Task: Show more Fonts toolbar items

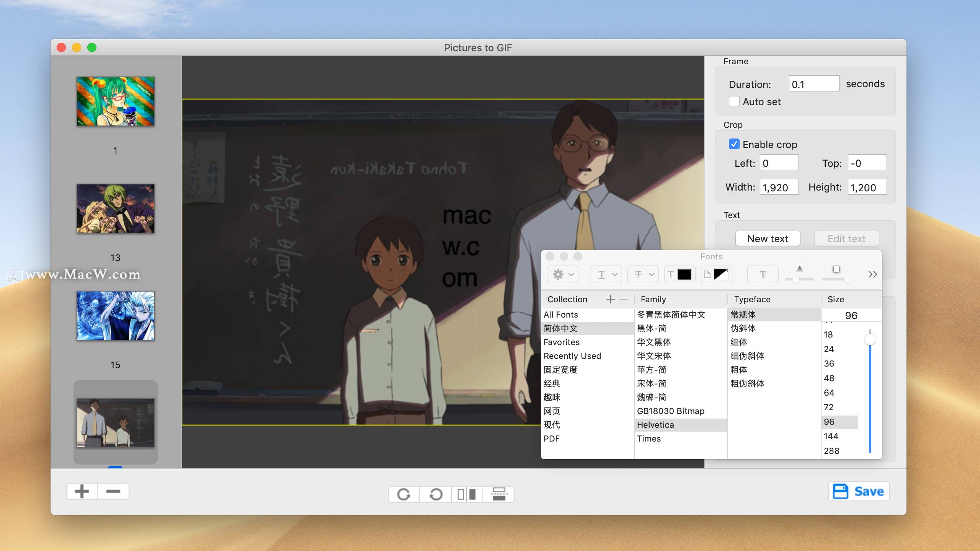Action: click(872, 274)
